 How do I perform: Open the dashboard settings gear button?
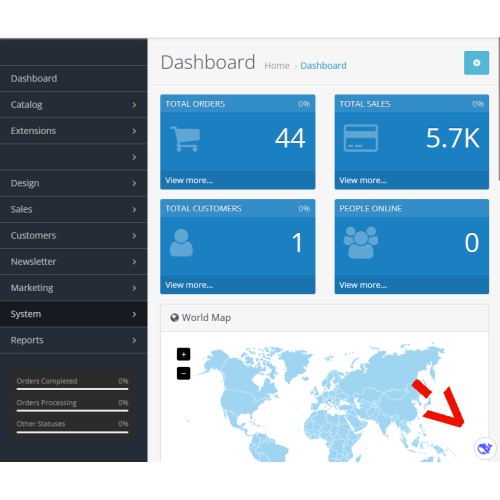pos(476,63)
